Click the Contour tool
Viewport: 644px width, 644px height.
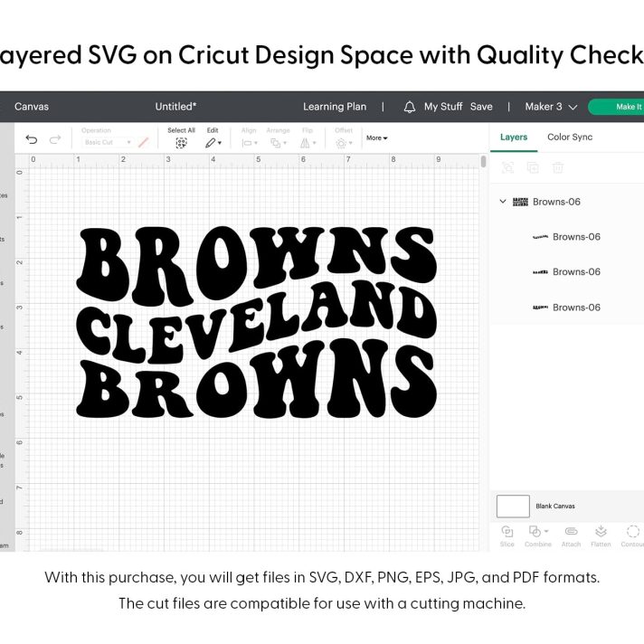click(x=632, y=536)
